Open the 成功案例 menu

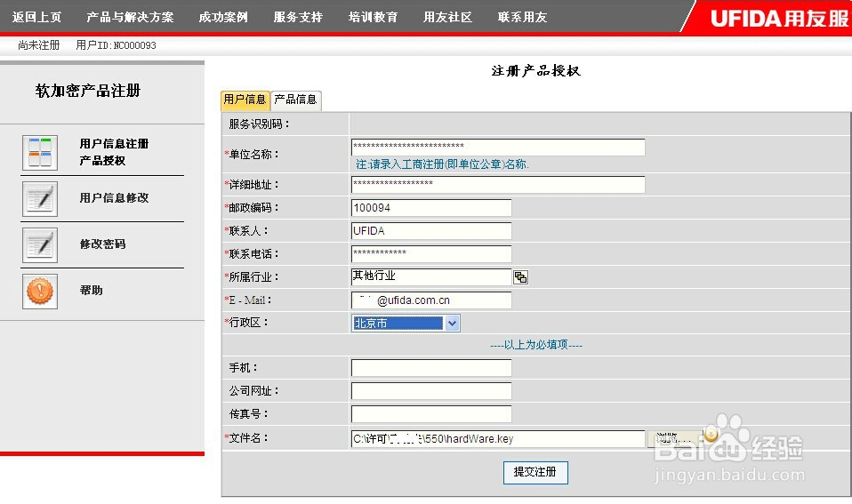(223, 17)
